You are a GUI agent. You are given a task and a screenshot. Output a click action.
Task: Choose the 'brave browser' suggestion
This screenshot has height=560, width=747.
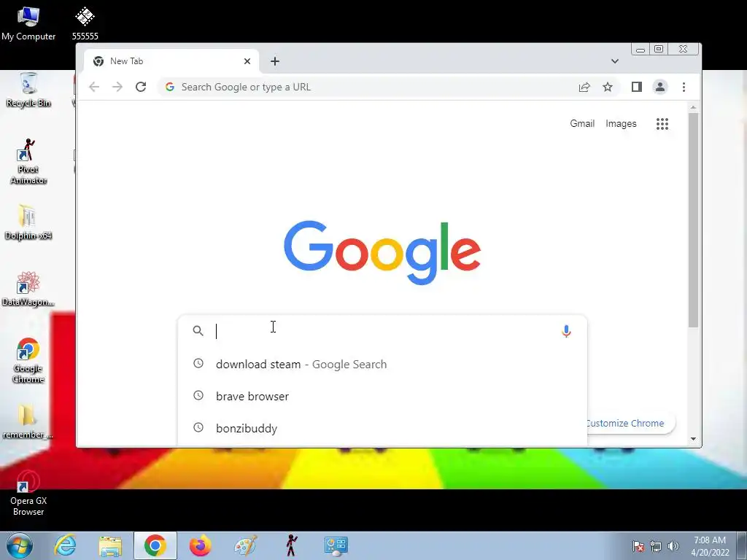(382, 396)
